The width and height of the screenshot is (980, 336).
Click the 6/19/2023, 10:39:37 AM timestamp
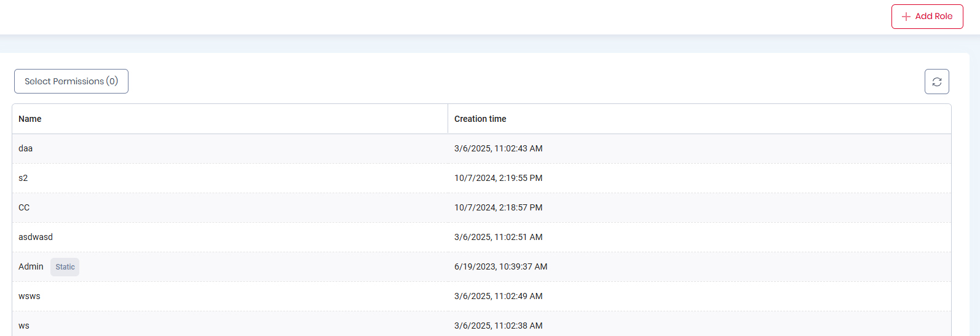pyautogui.click(x=501, y=266)
